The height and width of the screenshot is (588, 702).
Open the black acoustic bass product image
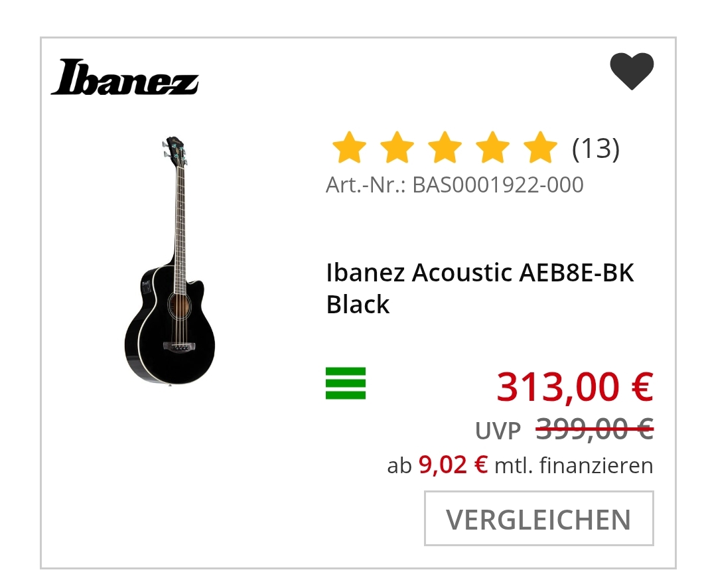tap(170, 261)
